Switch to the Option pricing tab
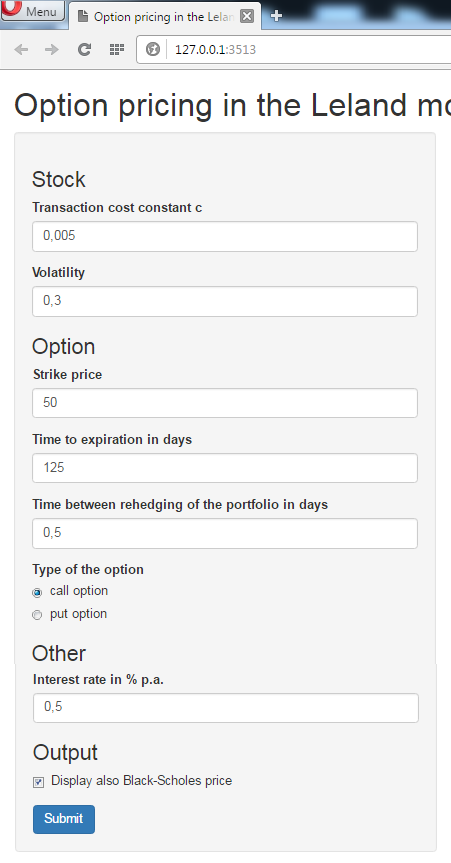Image resolution: width=451 pixels, height=863 pixels. [x=164, y=17]
